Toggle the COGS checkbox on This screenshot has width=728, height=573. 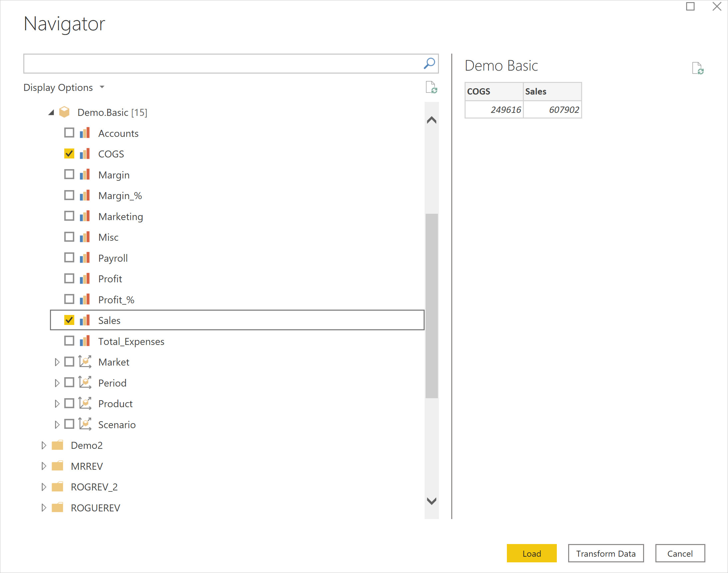click(69, 154)
